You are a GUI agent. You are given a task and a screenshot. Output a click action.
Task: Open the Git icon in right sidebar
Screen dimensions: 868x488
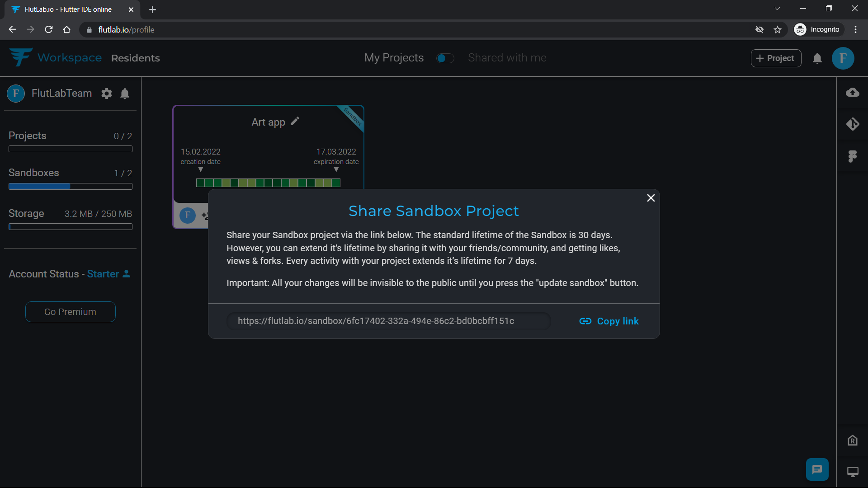(x=853, y=124)
